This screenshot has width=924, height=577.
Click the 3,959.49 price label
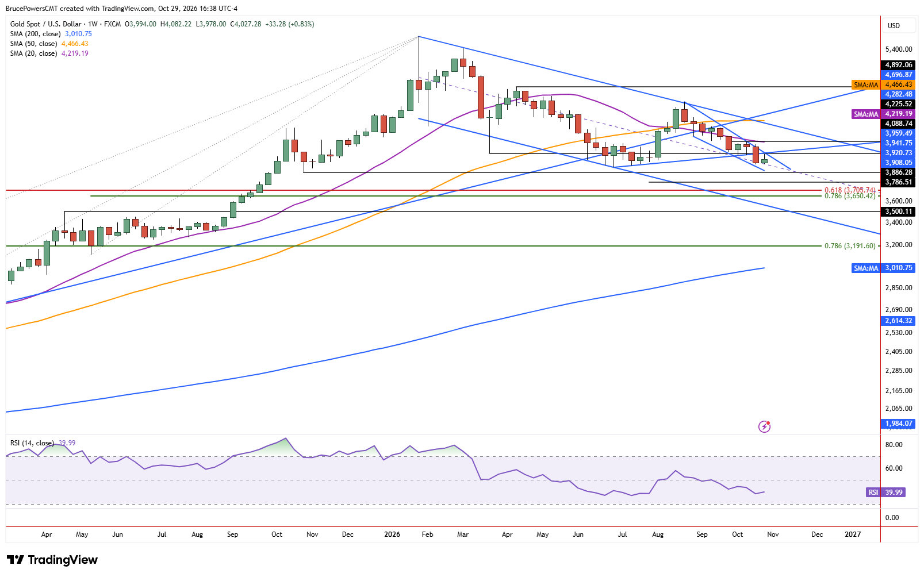(898, 134)
